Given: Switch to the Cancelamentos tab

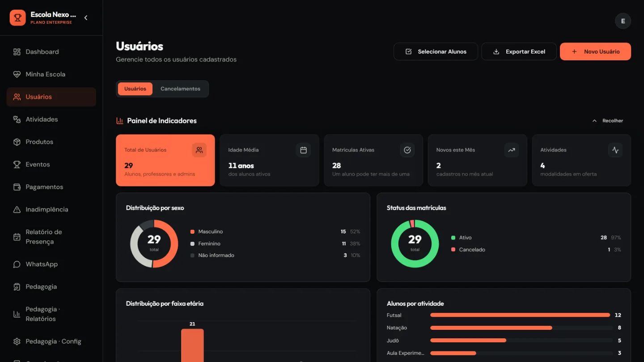Looking at the screenshot, I should pos(180,89).
